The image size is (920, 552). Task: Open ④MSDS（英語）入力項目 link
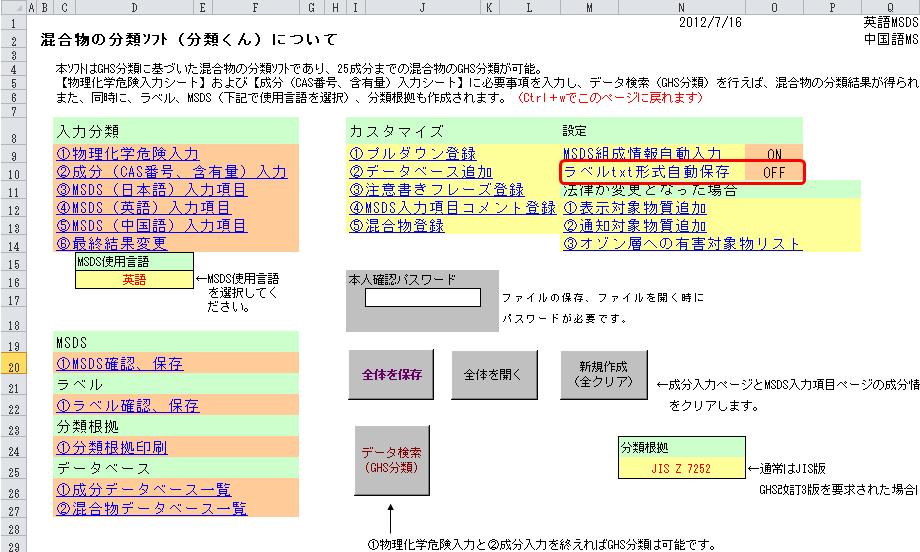[143, 208]
